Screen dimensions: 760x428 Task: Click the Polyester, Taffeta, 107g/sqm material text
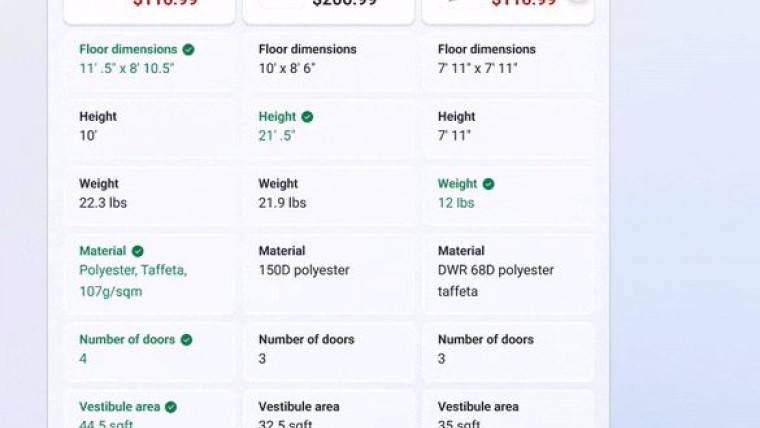[133, 281]
